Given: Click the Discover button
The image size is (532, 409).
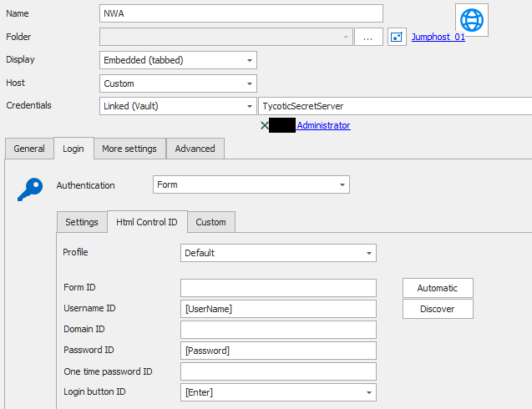Looking at the screenshot, I should (x=438, y=309).
